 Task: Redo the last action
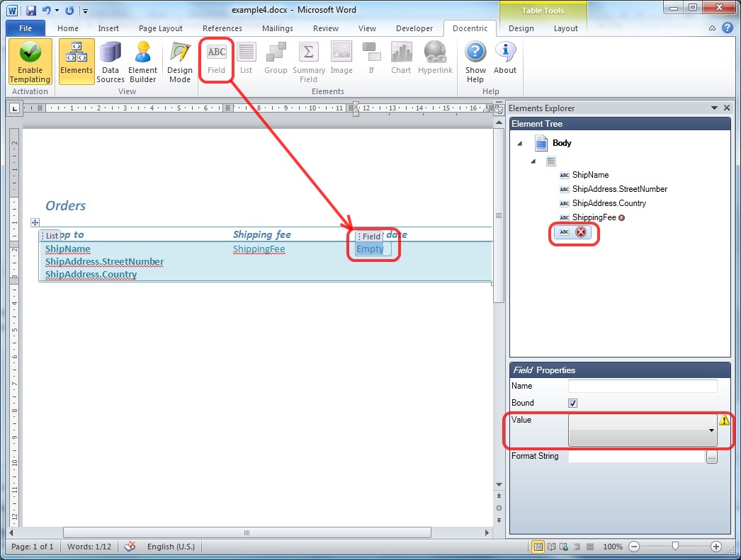point(69,10)
